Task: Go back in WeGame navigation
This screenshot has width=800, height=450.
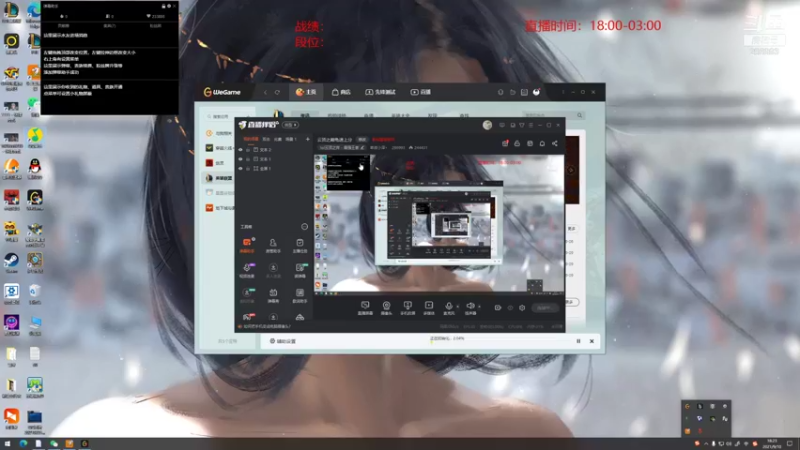Action: (265, 92)
